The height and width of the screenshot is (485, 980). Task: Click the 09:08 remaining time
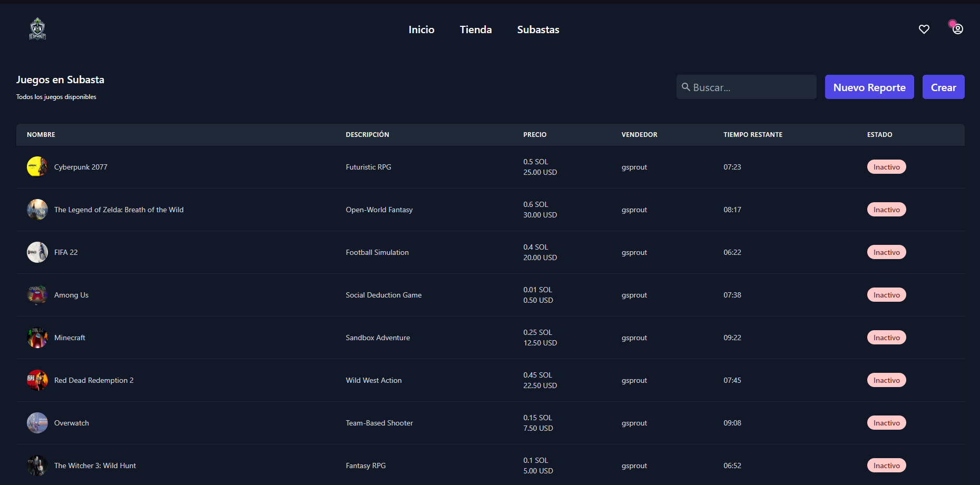coord(732,423)
